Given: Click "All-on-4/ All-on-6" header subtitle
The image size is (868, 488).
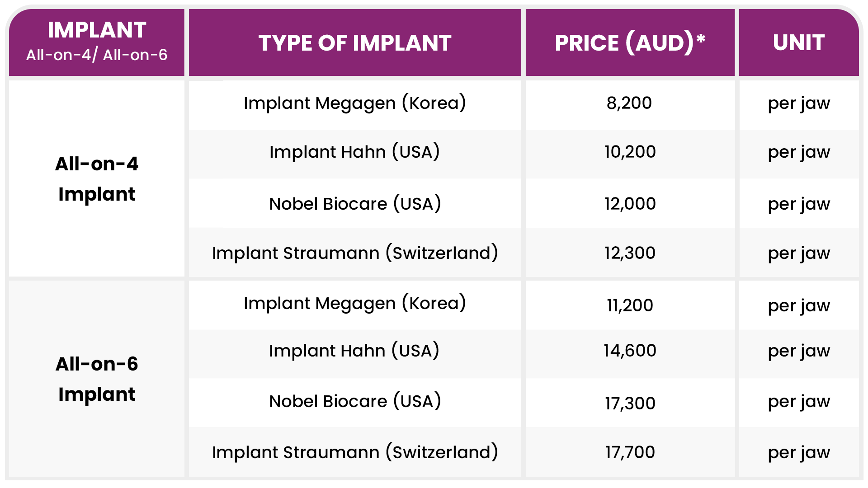Looking at the screenshot, I should 97,55.
